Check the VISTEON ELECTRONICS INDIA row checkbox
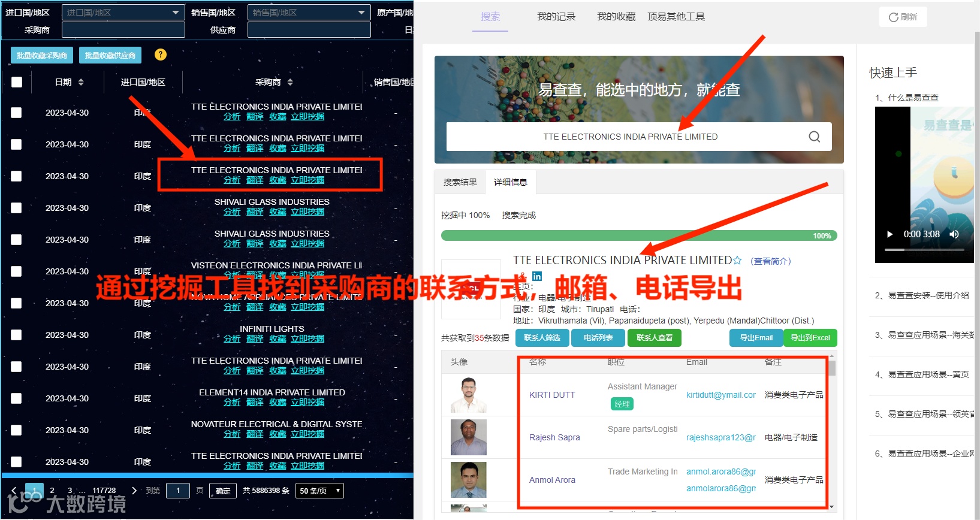980x520 pixels. (x=16, y=271)
